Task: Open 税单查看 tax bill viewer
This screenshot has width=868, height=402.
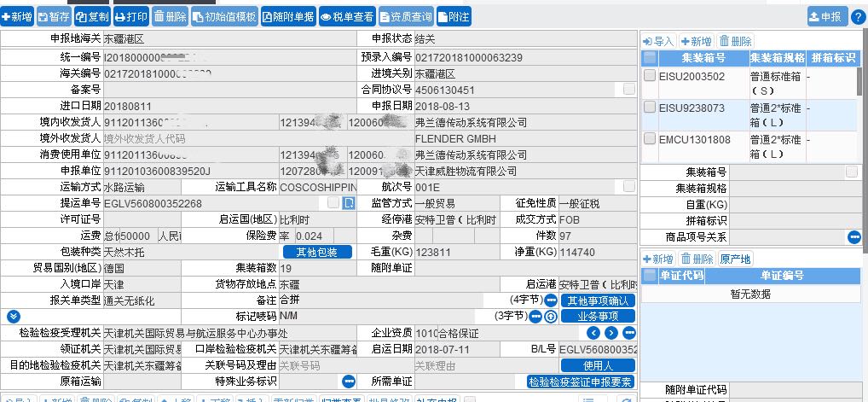Action: tap(347, 17)
